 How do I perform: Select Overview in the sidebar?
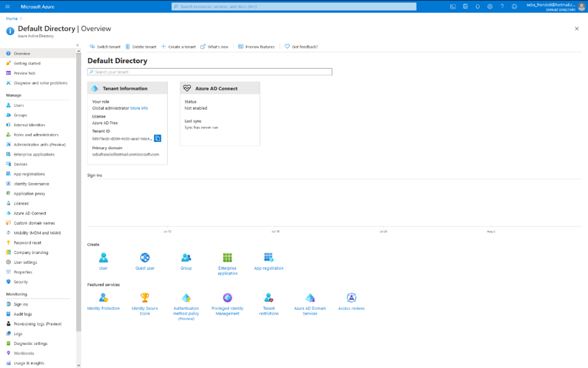tap(37, 54)
